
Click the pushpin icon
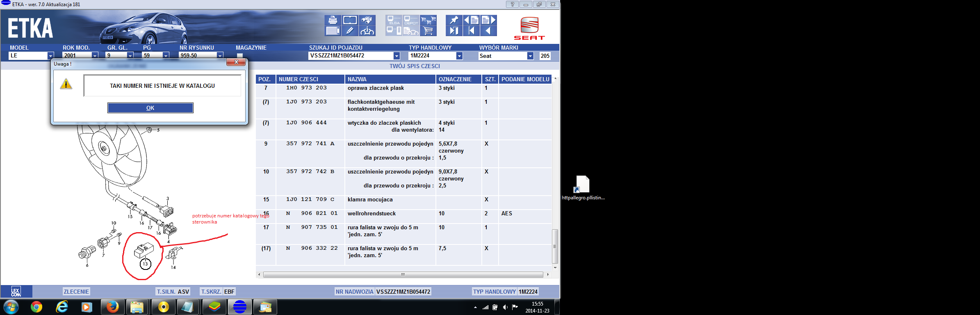pos(454,20)
